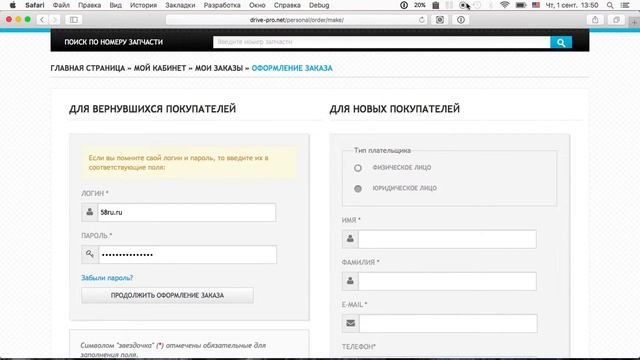Viewport: 640px width, 360px height.
Task: Open the Debug menu
Action: 319,5
